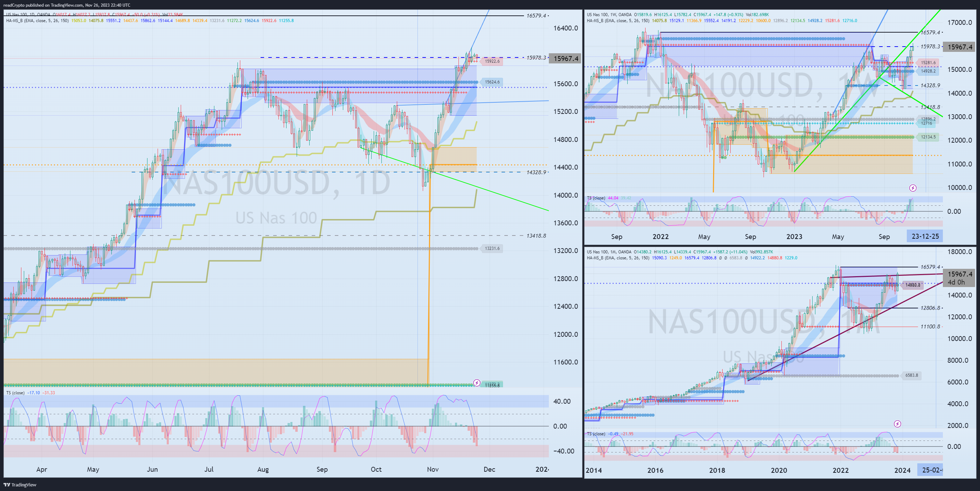Image resolution: width=980 pixels, height=491 pixels.
Task: Click the 16579.4 level label on daily chart
Action: (536, 16)
